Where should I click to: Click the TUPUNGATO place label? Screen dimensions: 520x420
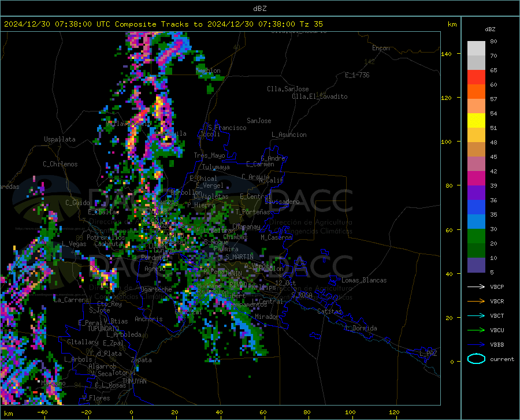point(103,329)
